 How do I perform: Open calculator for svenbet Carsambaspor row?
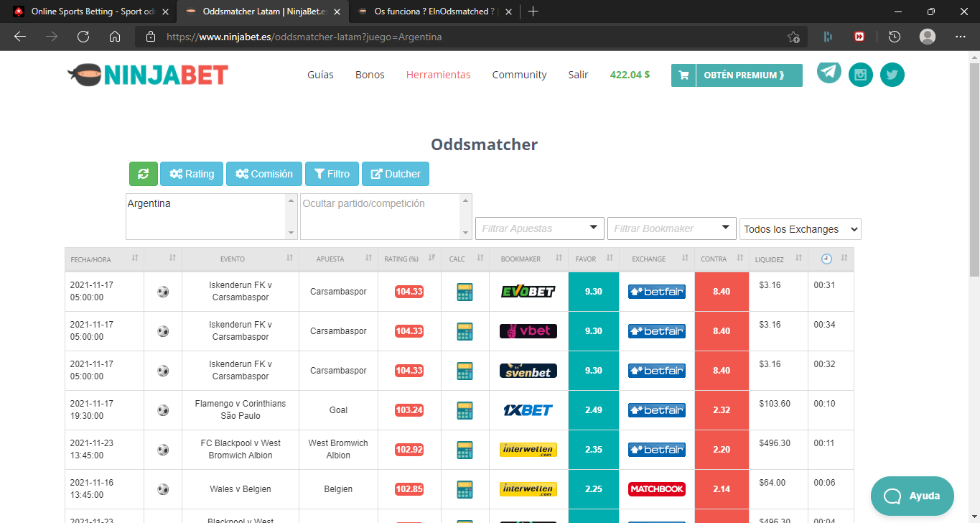click(465, 371)
